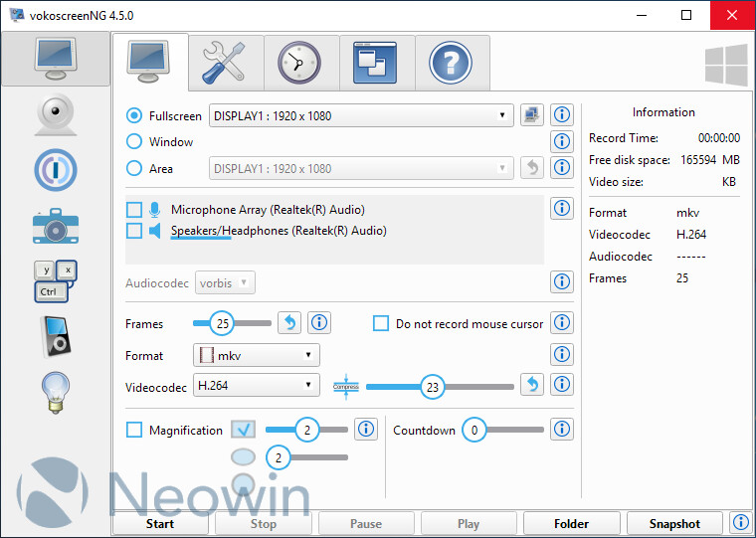Click the microphone icon in audio list
Screen dimensions: 756x538
(x=155, y=210)
